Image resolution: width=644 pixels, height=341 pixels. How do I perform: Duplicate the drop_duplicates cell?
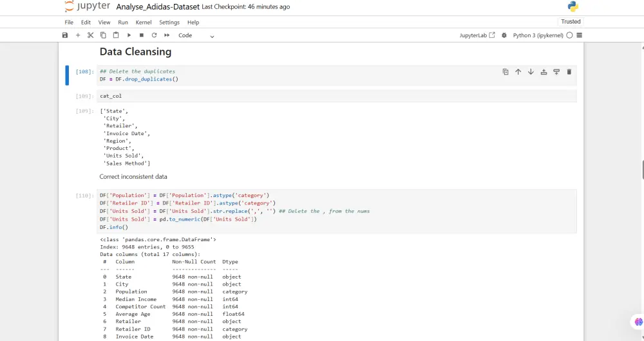[506, 72]
